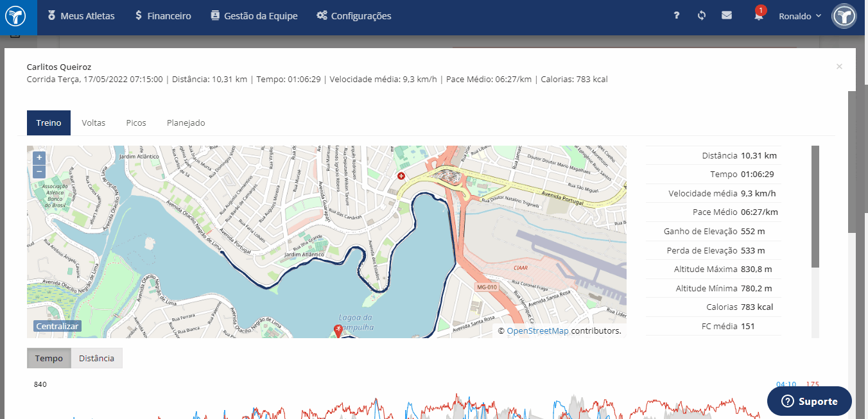Zoom in the map with plus button

pos(39,158)
